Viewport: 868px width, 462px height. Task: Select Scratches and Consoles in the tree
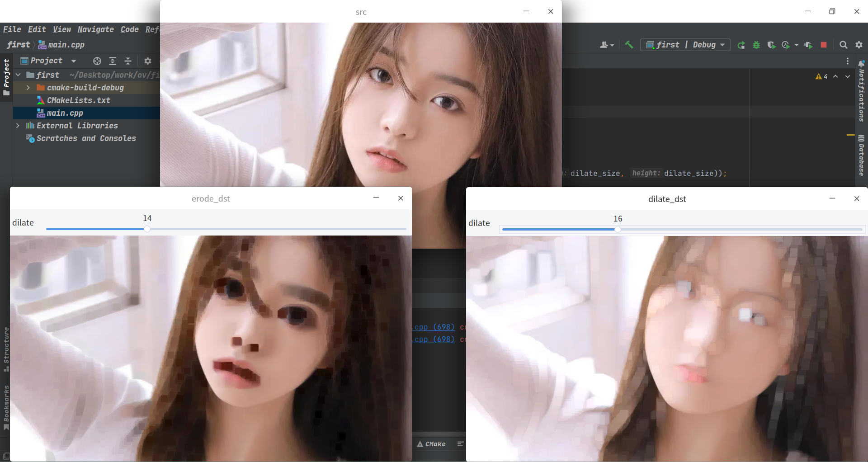[x=86, y=138]
